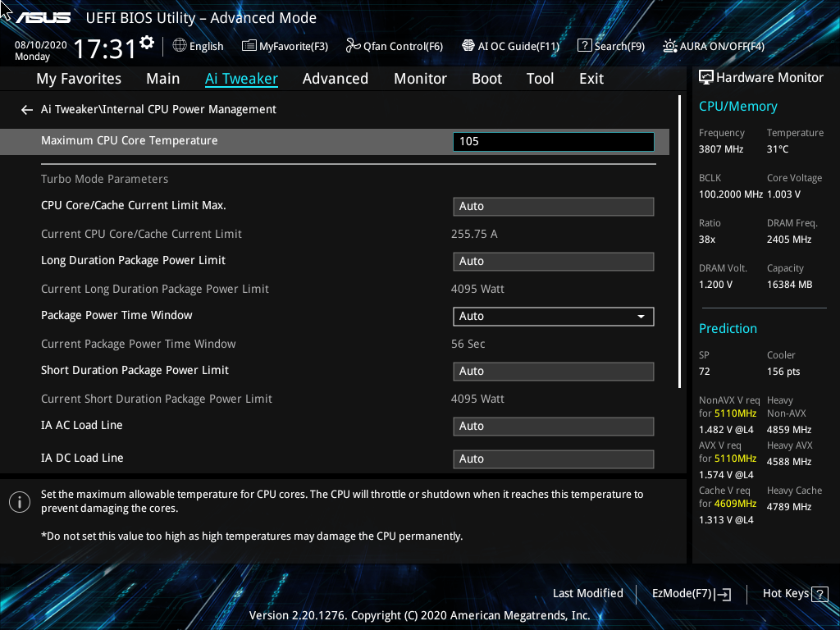Viewport: 840px width, 630px height.
Task: Click Long Duration Package Power Limit field
Action: 554,262
